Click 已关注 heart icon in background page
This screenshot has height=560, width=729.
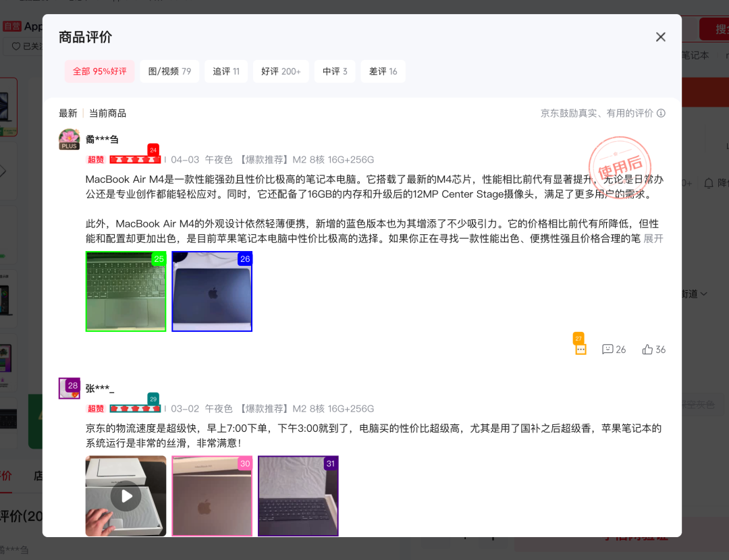coord(16,47)
